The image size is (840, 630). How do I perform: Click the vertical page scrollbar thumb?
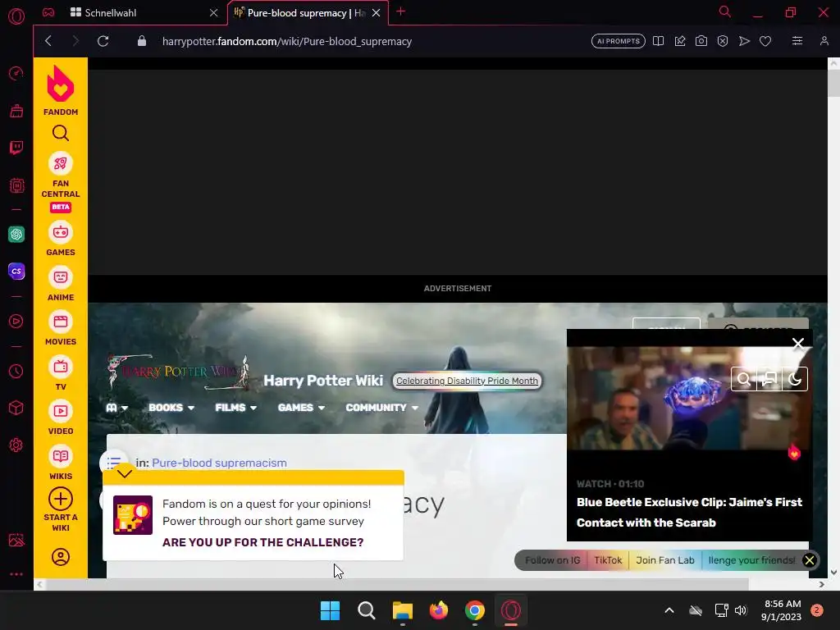coord(833,83)
